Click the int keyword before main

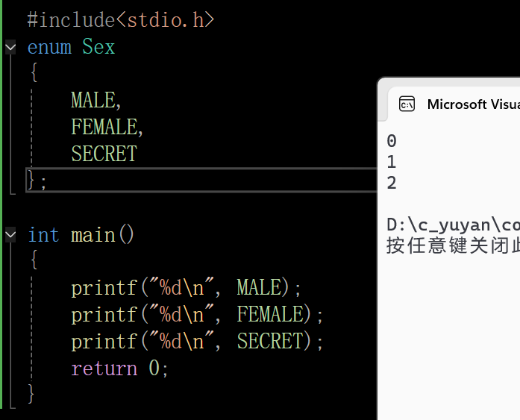43,235
